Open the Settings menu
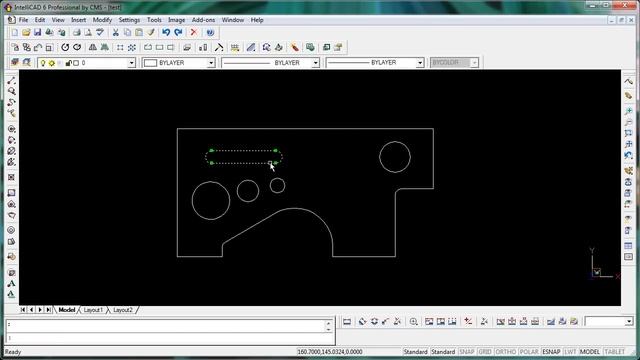This screenshot has width=640, height=360. pyautogui.click(x=129, y=20)
